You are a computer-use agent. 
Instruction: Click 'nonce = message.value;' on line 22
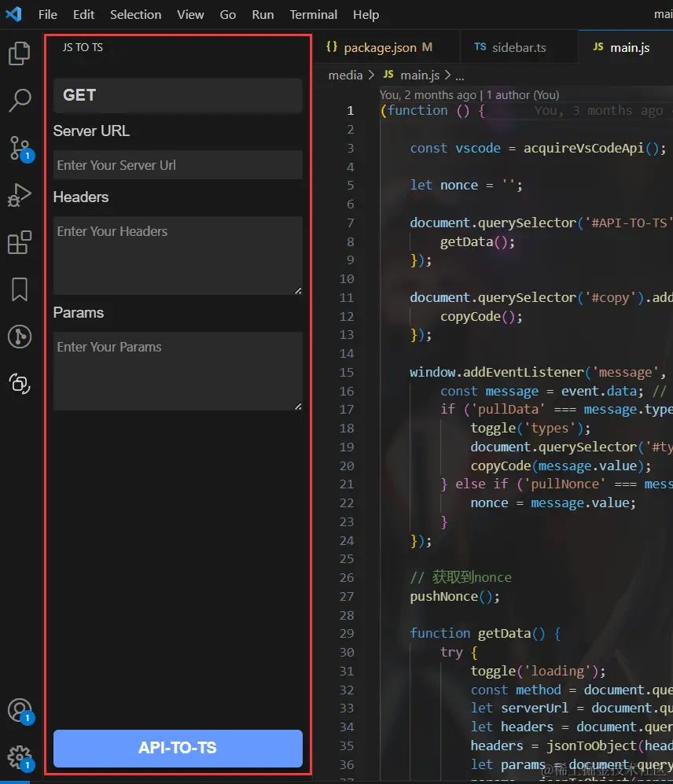coord(553,503)
